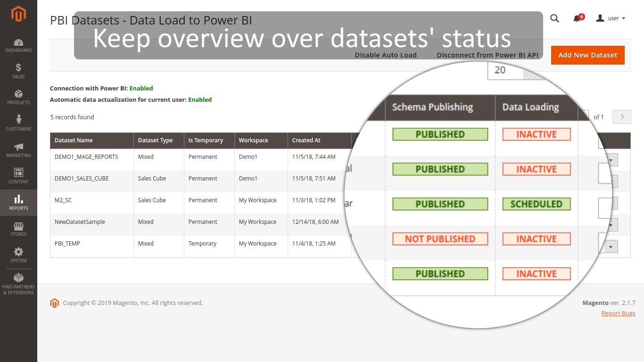Toggle Disable Auto Load

(386, 55)
